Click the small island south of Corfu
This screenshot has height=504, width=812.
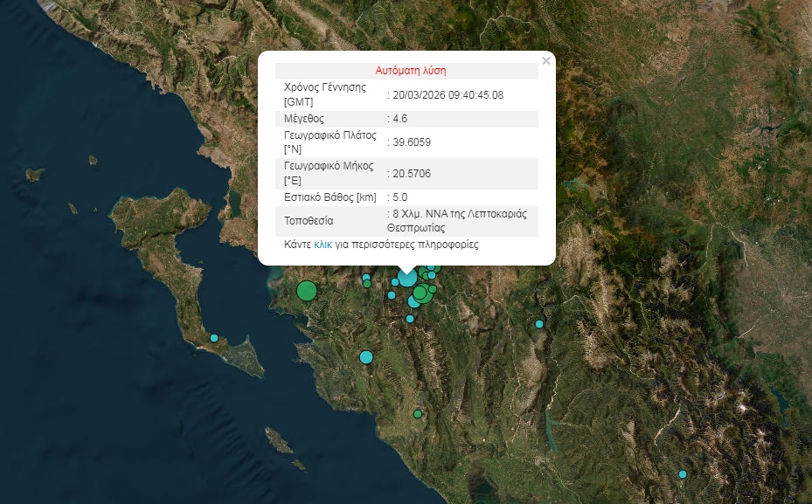tap(278, 435)
